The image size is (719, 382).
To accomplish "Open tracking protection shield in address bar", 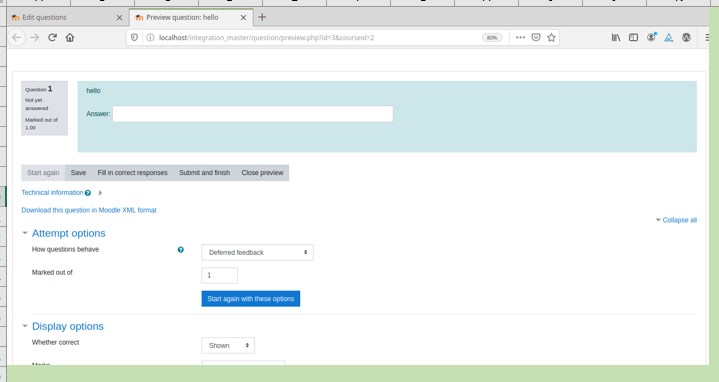I will click(134, 38).
